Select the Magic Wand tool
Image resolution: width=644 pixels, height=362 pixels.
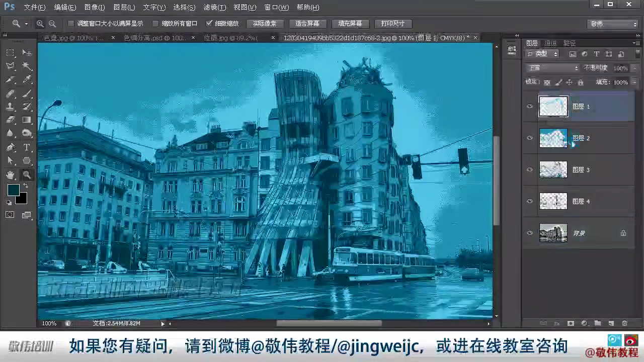(27, 66)
